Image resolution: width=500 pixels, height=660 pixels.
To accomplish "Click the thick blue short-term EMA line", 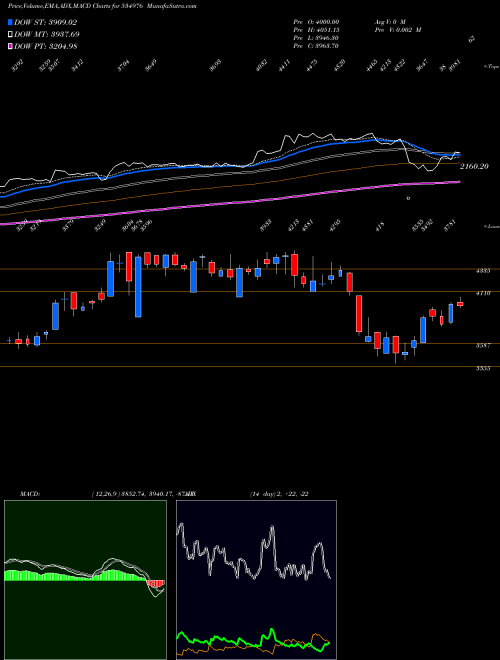I will (x=230, y=166).
